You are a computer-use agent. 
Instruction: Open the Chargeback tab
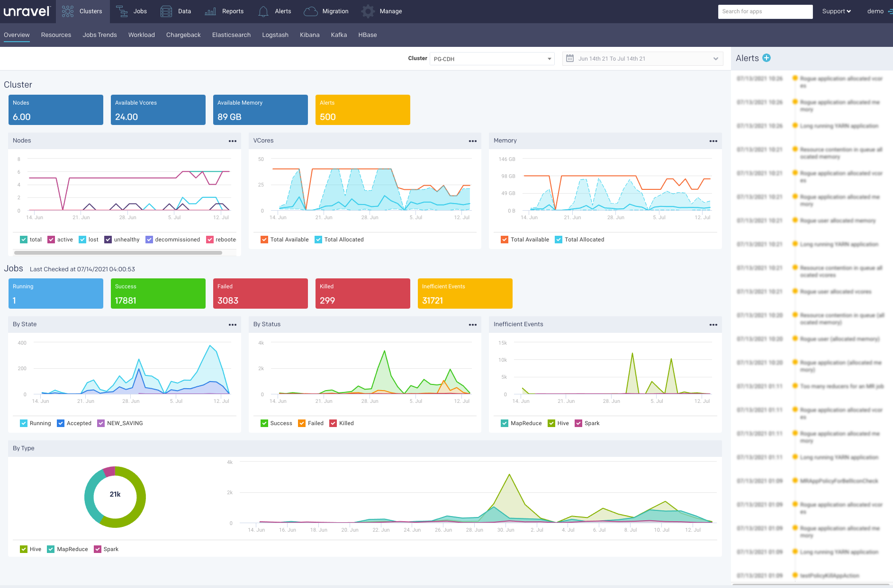point(183,35)
